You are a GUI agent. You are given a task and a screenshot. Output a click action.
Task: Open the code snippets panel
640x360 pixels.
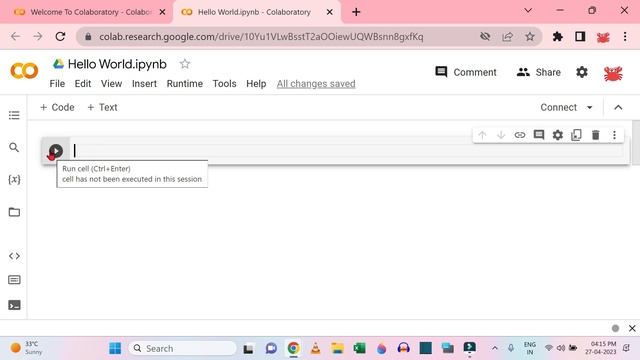tap(14, 256)
